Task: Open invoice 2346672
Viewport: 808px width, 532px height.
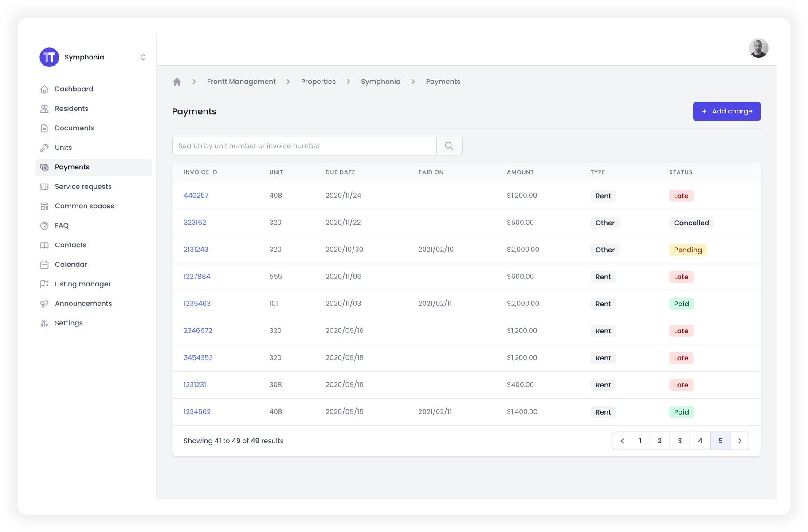Action: point(198,331)
